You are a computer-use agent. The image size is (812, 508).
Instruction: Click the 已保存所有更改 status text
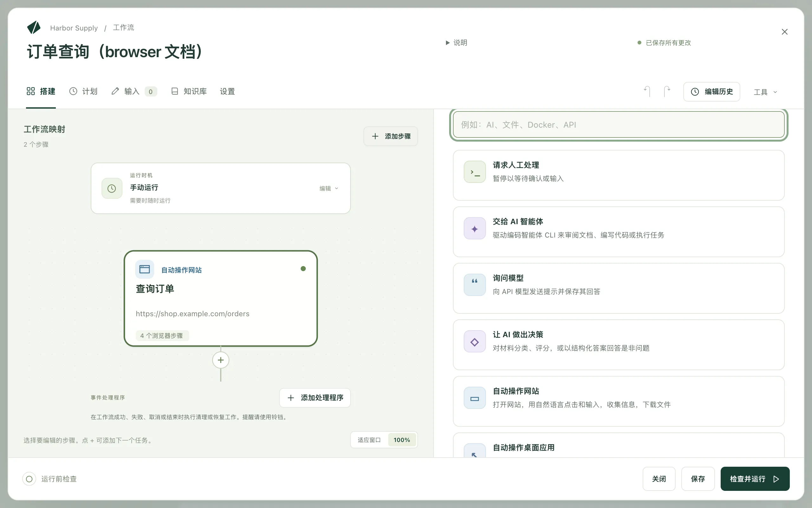pos(668,43)
